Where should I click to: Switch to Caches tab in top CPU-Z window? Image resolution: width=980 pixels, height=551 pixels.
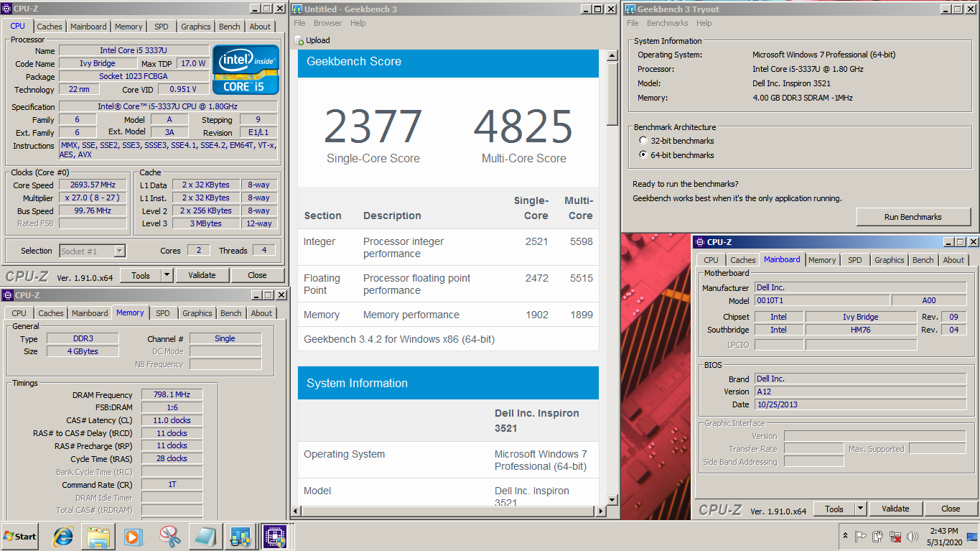pyautogui.click(x=50, y=27)
